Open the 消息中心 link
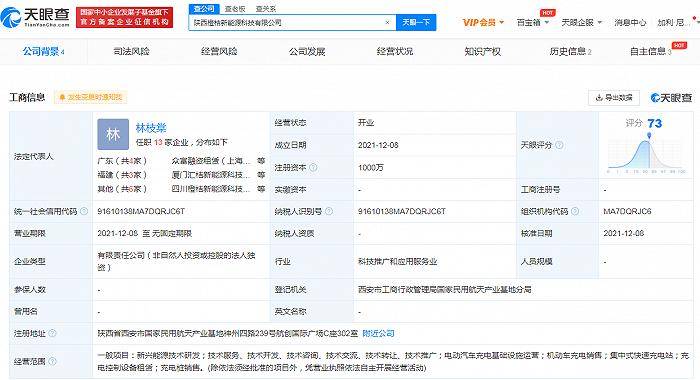This screenshot has width=700, height=380. pos(630,22)
